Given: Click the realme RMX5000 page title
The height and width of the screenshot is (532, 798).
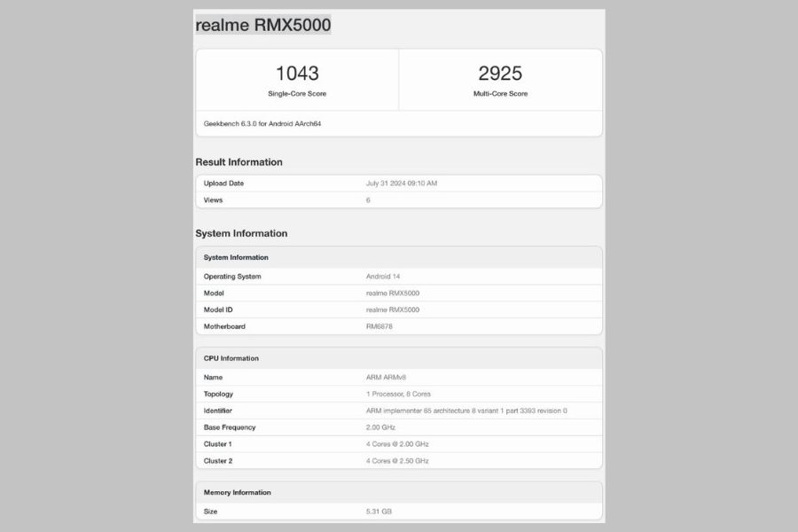Looking at the screenshot, I should pos(263,25).
